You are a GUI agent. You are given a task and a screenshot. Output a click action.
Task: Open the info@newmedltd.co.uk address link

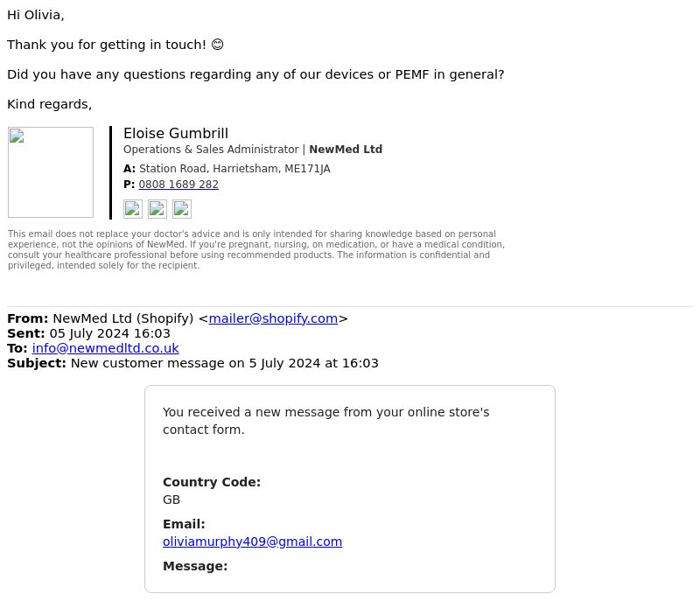[105, 348]
